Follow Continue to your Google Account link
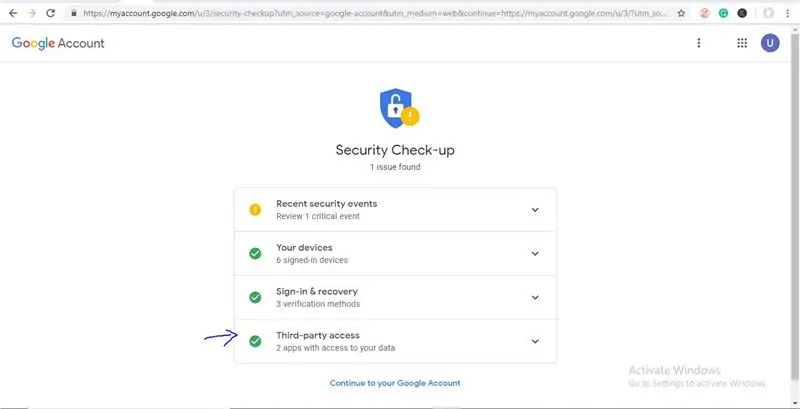800x409 pixels. click(395, 383)
